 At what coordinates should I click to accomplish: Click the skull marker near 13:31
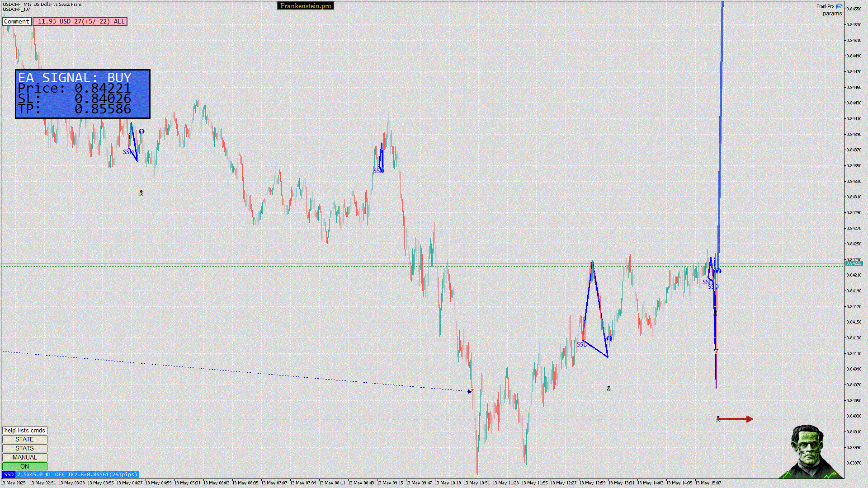pos(609,389)
